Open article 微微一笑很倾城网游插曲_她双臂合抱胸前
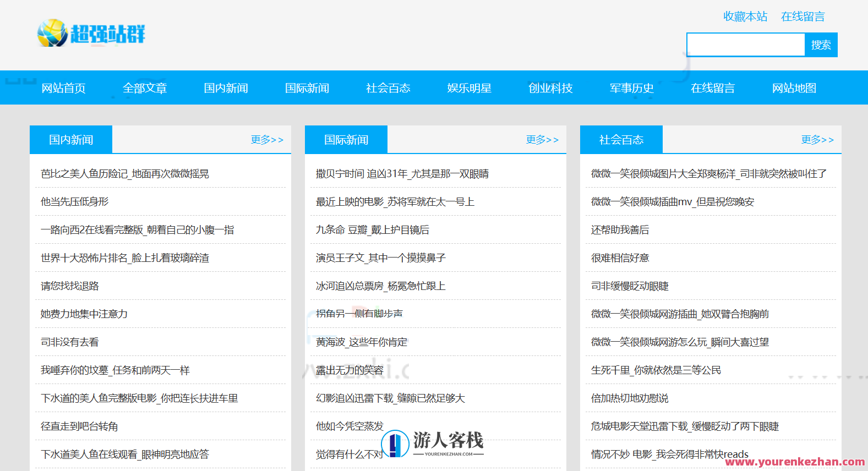Screen dimensions: 868x471 tap(680, 314)
